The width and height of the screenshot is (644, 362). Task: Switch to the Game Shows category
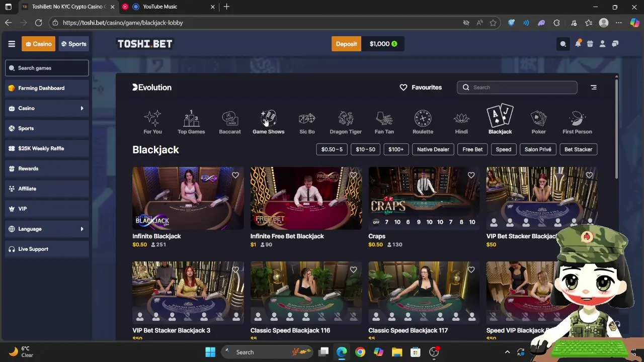tap(268, 122)
